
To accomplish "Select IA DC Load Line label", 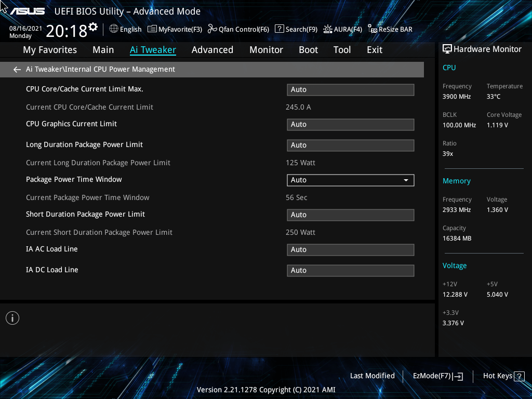I will click(52, 270).
